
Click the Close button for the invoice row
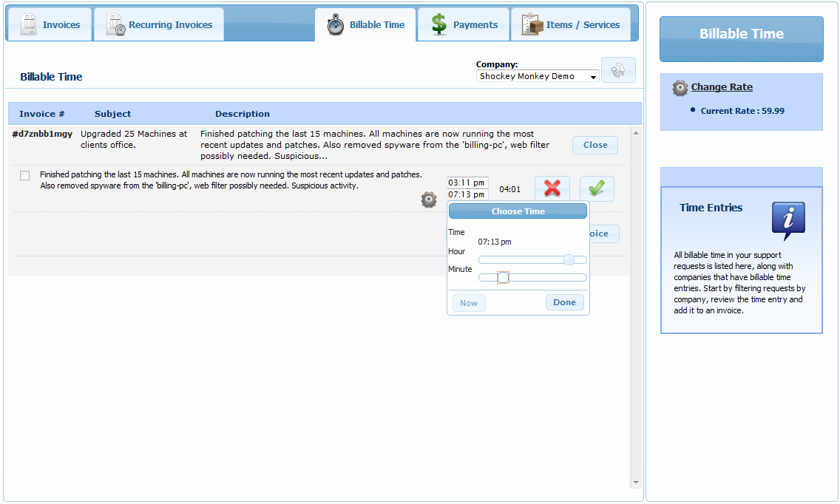coord(595,145)
